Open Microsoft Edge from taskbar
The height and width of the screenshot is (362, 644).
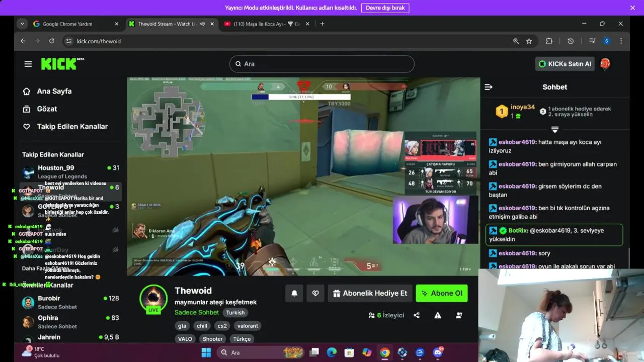(x=332, y=352)
